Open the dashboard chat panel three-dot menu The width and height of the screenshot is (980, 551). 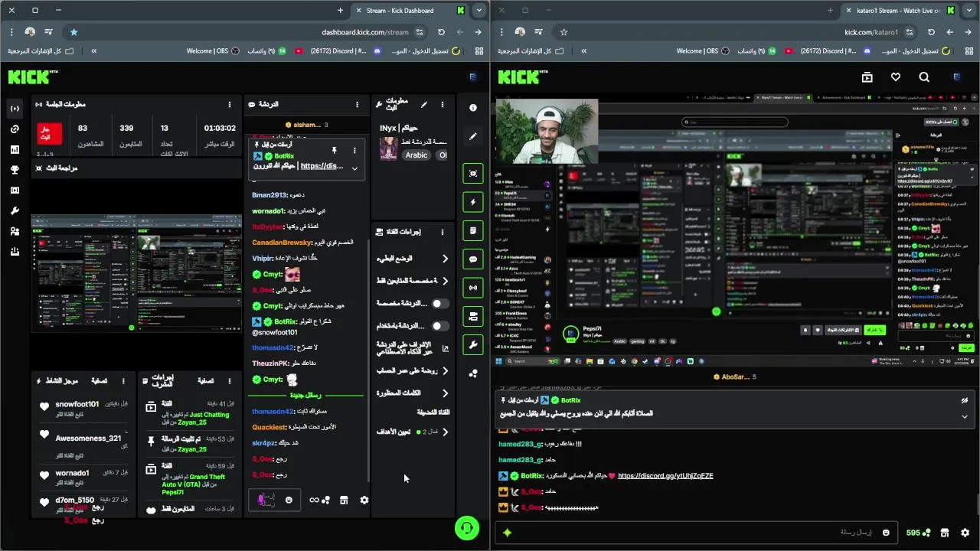point(357,105)
